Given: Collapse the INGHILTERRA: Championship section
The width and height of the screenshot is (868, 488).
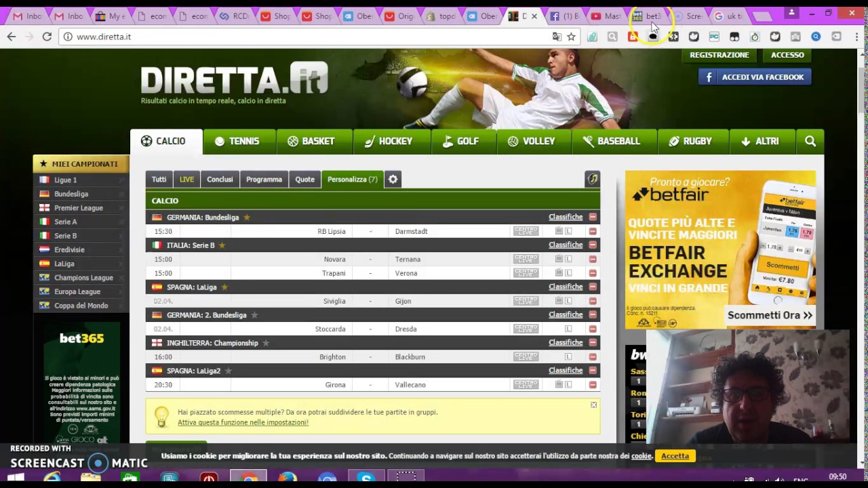Looking at the screenshot, I should tap(593, 342).
